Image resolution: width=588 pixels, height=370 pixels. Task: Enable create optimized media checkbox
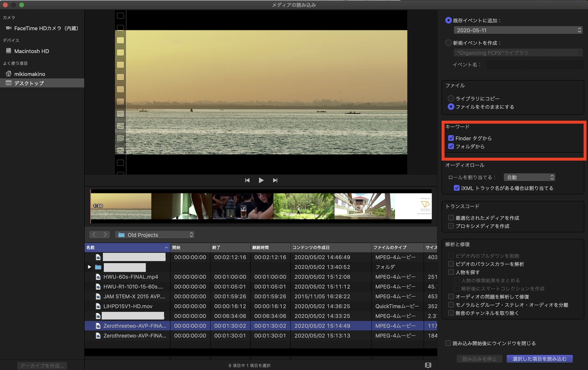click(x=451, y=218)
